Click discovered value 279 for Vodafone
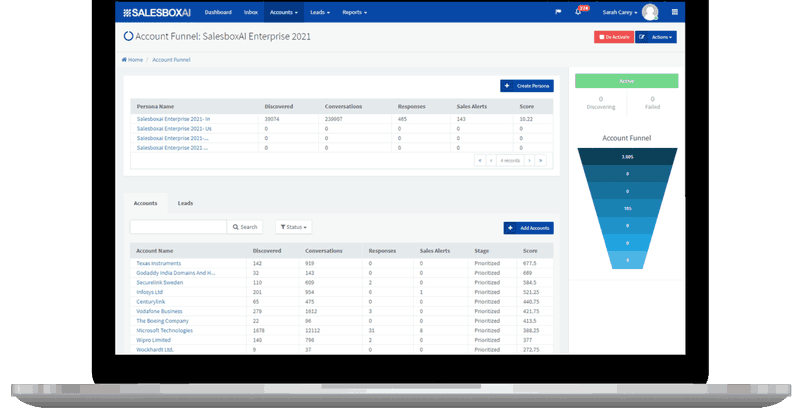800x419 pixels. 257,311
